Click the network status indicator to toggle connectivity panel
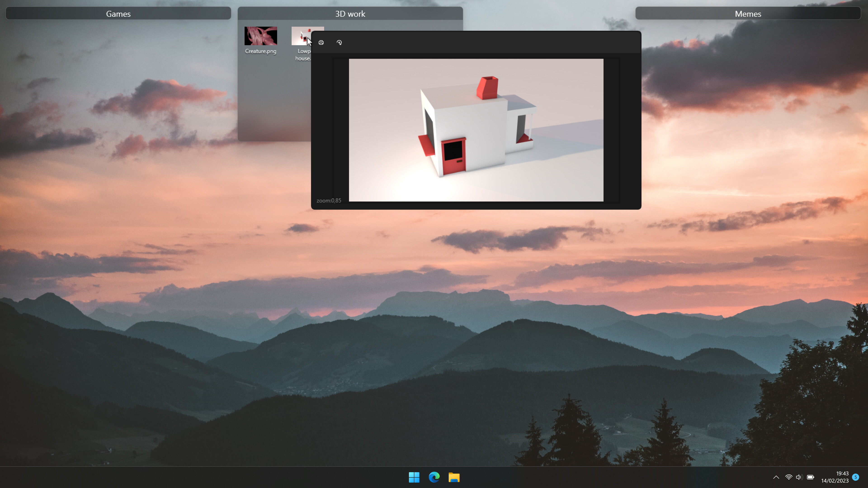 pos(788,477)
